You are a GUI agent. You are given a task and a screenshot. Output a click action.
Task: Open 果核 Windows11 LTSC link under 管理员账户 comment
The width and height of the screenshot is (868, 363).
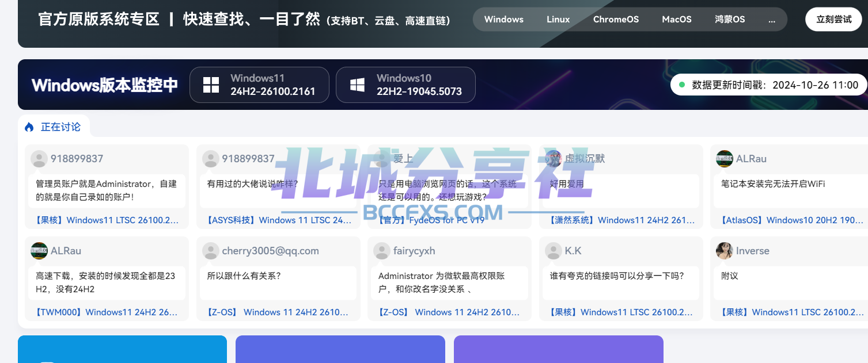(x=107, y=220)
